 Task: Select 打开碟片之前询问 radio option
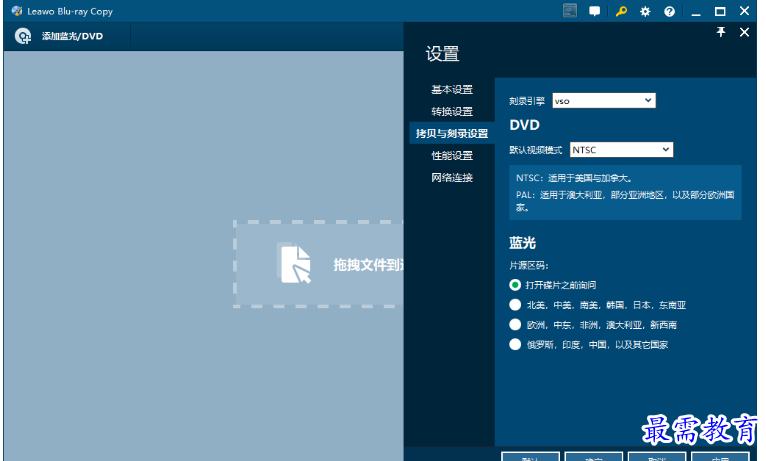coord(515,285)
